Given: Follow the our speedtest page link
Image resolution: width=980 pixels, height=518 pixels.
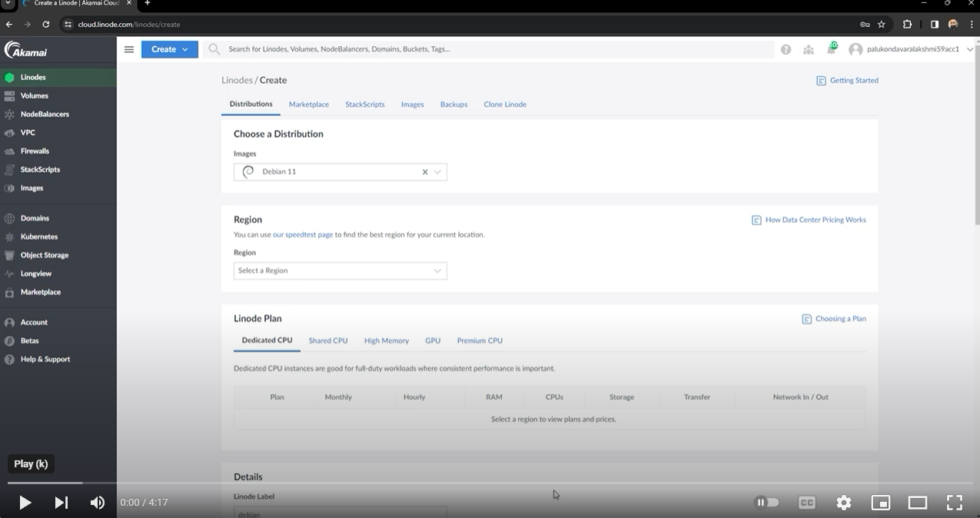Looking at the screenshot, I should 303,235.
